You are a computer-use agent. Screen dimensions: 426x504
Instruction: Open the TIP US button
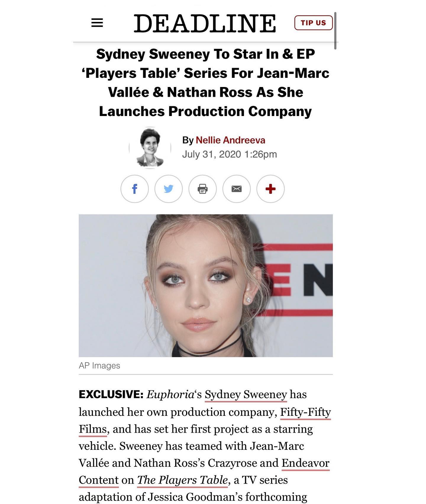313,22
